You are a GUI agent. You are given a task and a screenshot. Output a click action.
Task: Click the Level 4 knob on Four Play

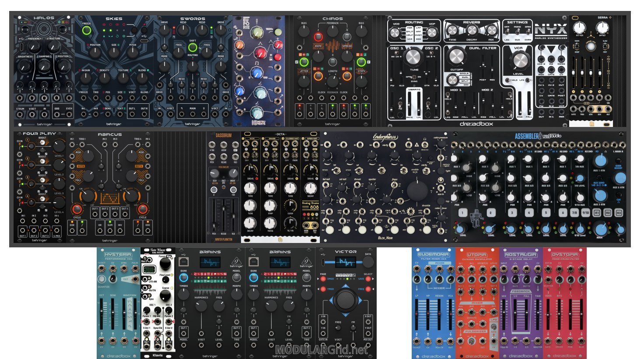[x=58, y=202]
